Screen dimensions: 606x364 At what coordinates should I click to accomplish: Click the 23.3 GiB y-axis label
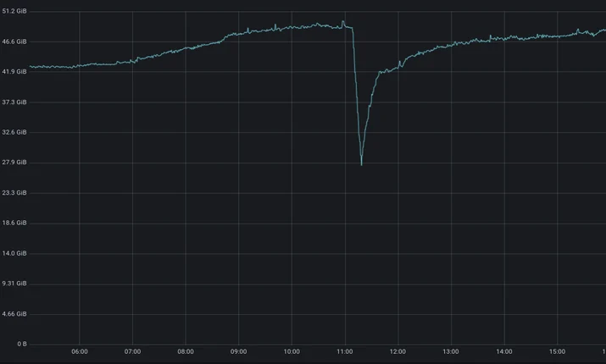[x=14, y=193]
